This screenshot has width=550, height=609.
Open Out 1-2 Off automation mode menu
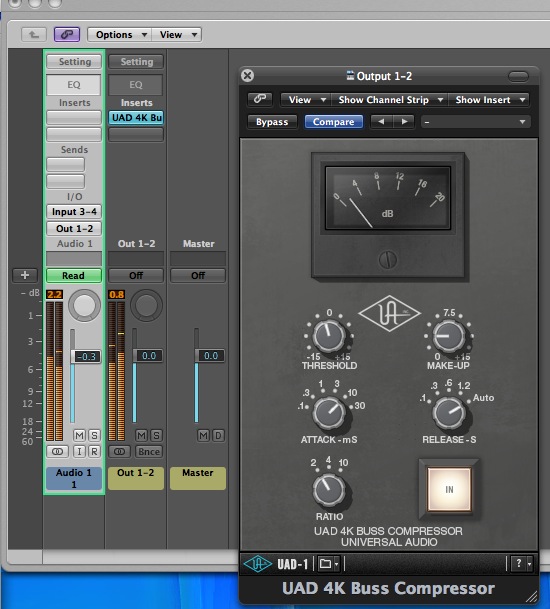136,275
